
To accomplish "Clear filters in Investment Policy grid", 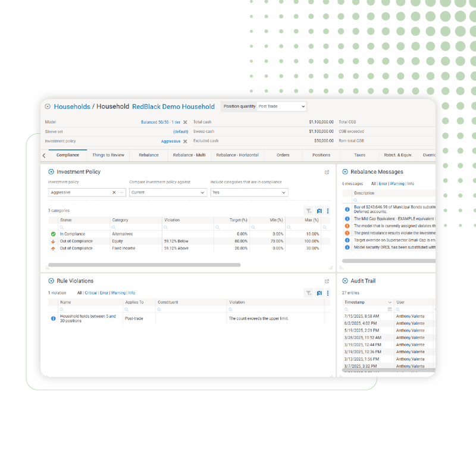I will [x=308, y=211].
